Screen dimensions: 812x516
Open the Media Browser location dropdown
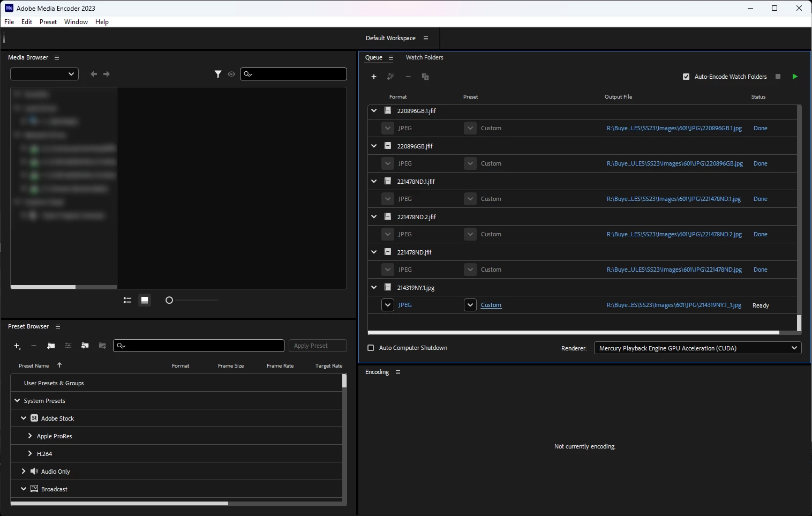(44, 74)
